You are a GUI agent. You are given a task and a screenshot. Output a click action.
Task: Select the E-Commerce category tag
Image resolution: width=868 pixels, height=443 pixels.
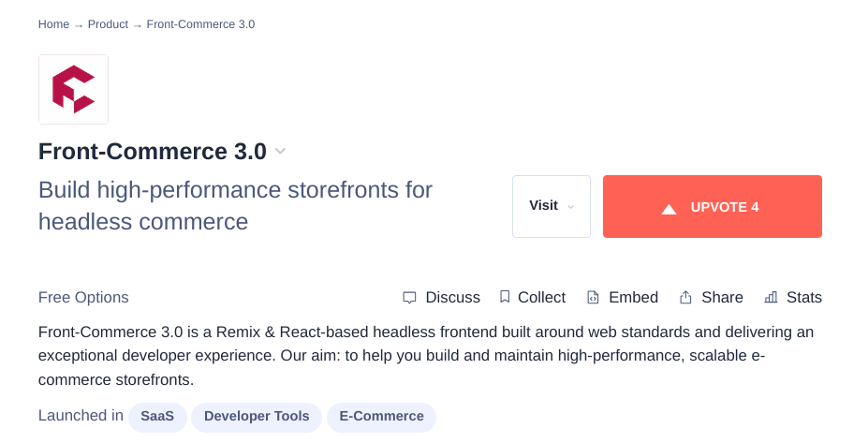381,417
